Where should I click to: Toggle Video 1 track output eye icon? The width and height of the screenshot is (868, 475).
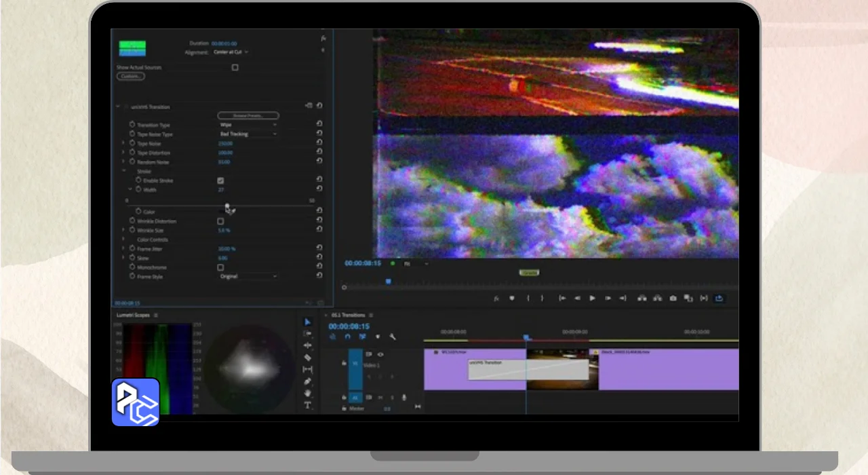[x=380, y=354]
